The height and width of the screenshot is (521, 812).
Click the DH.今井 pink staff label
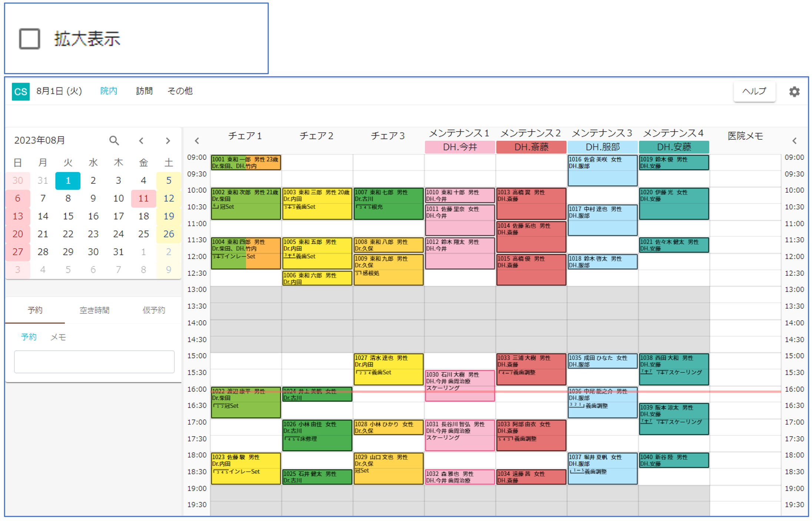pyautogui.click(x=460, y=147)
